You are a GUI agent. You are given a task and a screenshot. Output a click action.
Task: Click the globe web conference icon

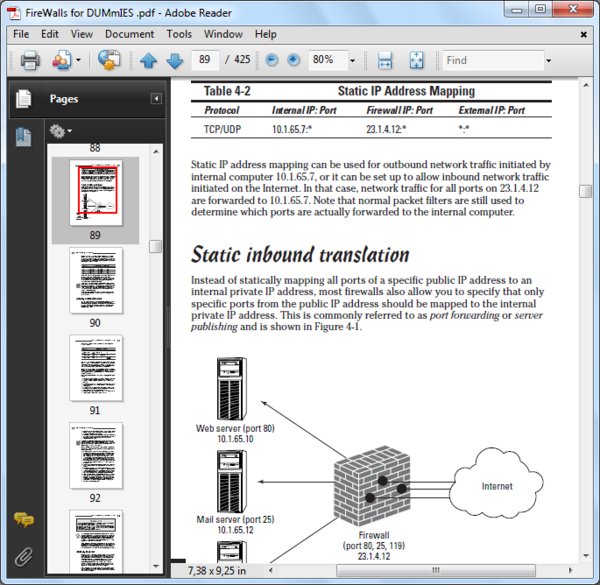coord(109,60)
